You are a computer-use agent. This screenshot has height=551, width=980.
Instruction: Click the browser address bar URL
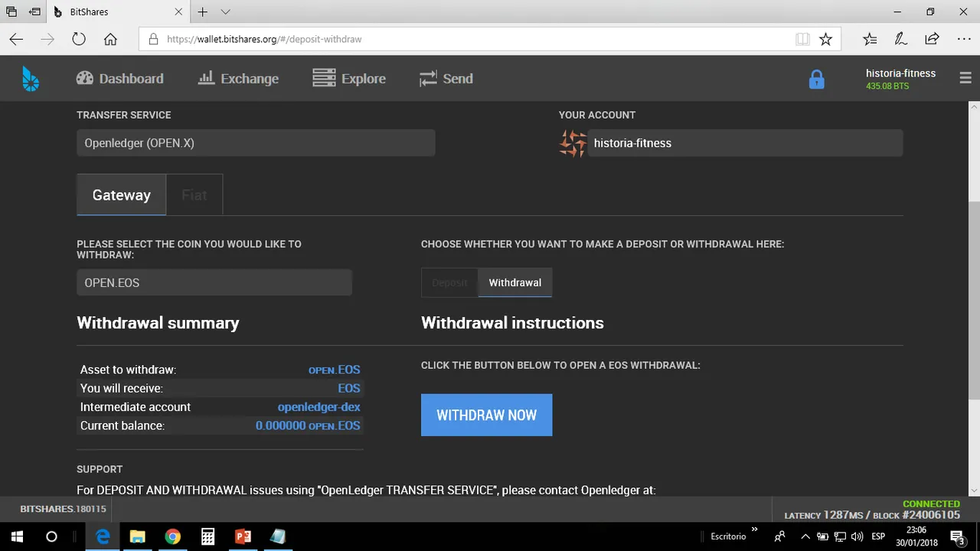point(264,39)
